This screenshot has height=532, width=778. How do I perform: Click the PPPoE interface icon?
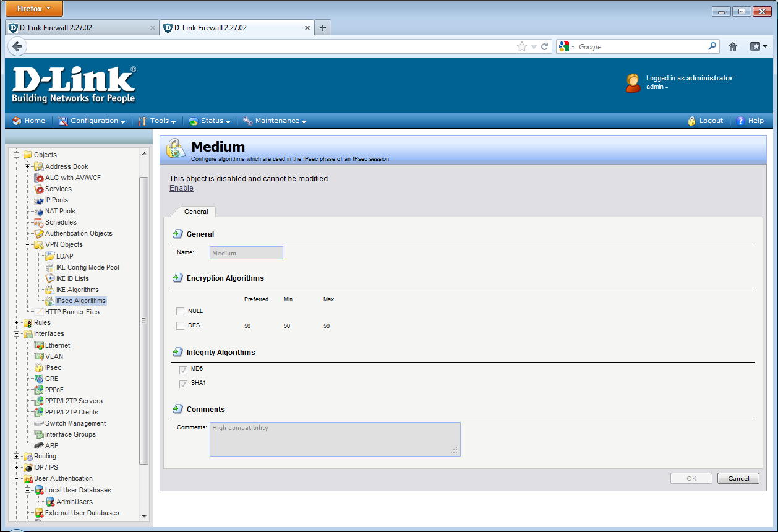click(38, 390)
